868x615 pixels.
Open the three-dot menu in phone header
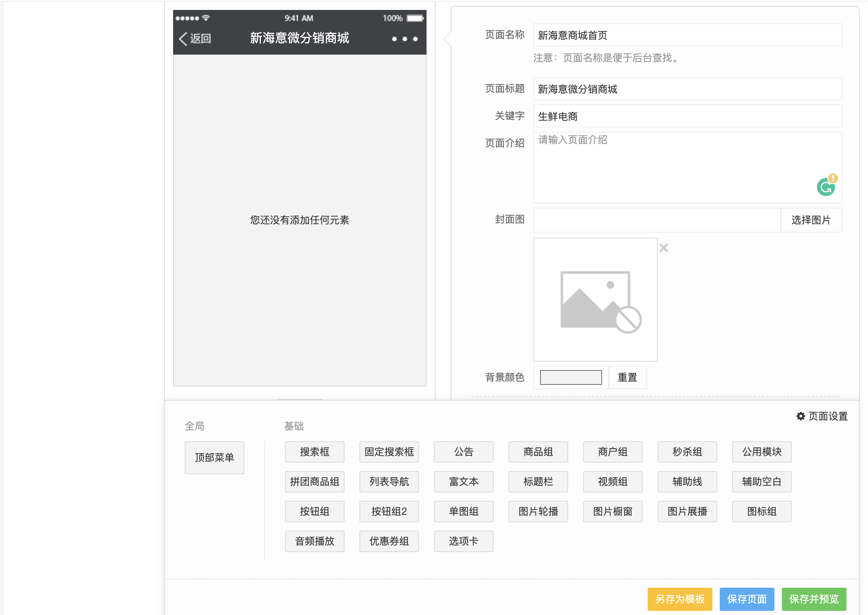coord(405,39)
